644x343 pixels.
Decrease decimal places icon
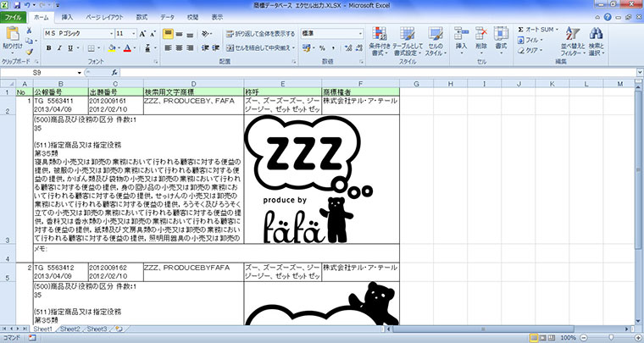pos(359,48)
